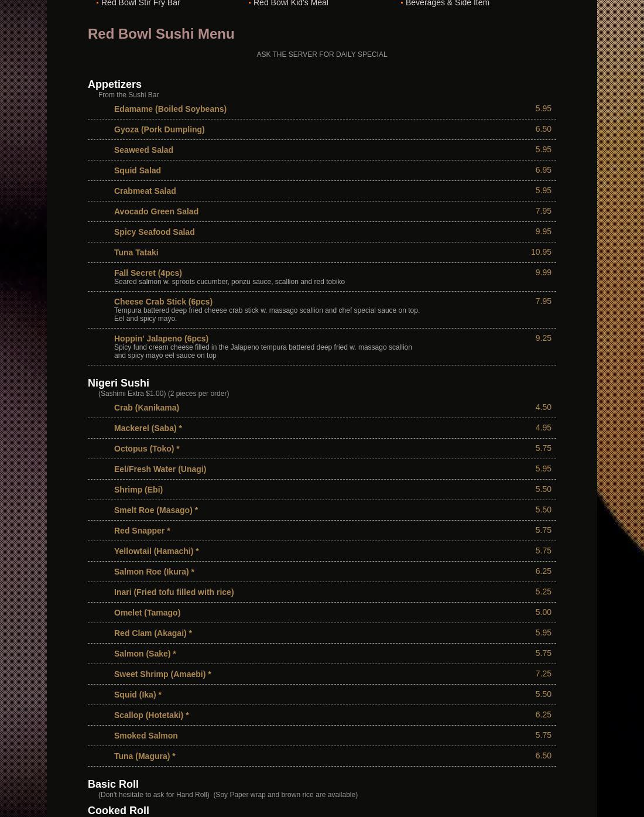Click the Red Bowl Sushi Menu heading
This screenshot has height=817, width=644.
161,34
